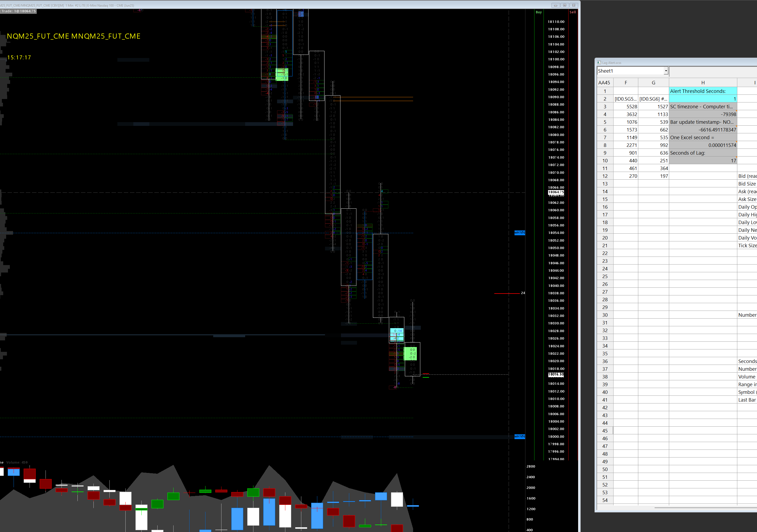Viewport: 757px width, 532px height.
Task: Click the upper wHVN label marker
Action: pyautogui.click(x=520, y=233)
